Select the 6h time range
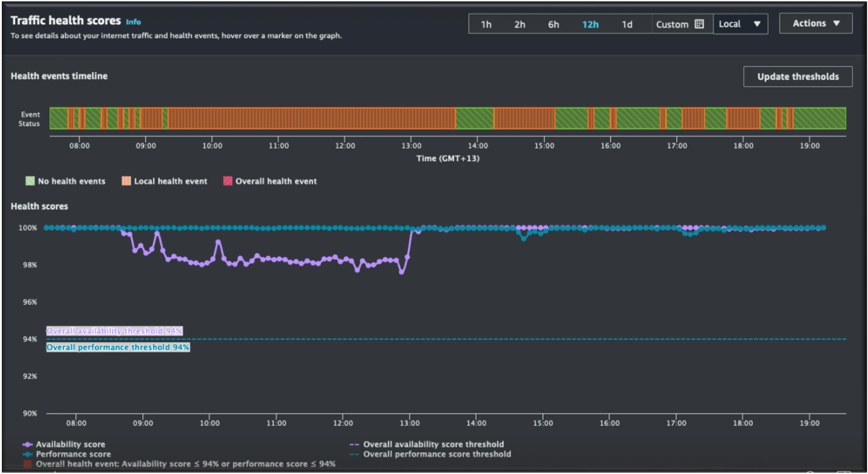This screenshot has height=474, width=868. click(x=553, y=25)
